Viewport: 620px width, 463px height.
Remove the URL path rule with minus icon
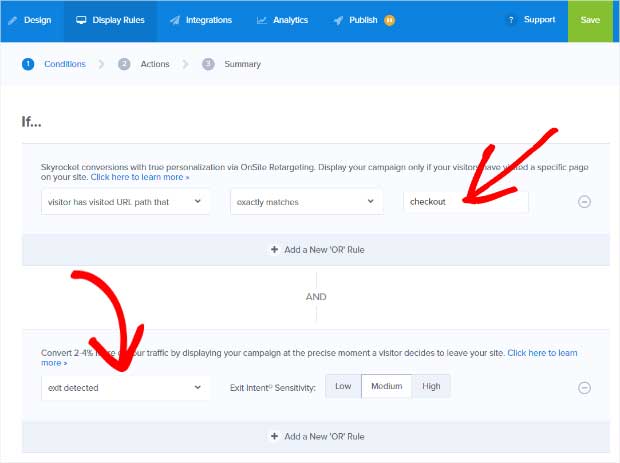tap(585, 201)
